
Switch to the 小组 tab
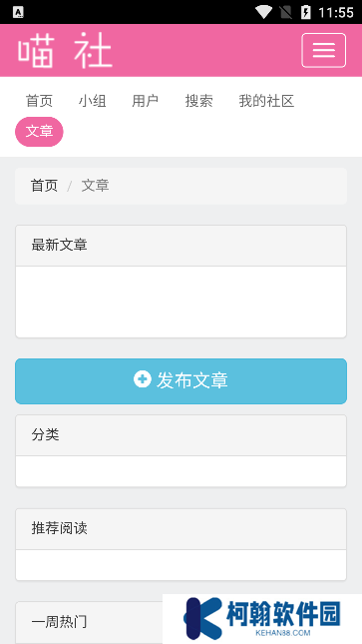coord(93,101)
